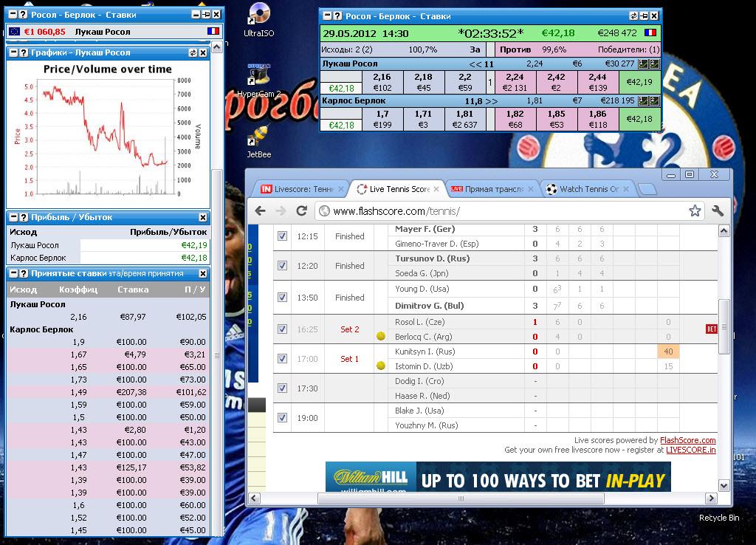The image size is (756, 545).
Task: Select the Live Tennis Score tab
Action: 399,189
